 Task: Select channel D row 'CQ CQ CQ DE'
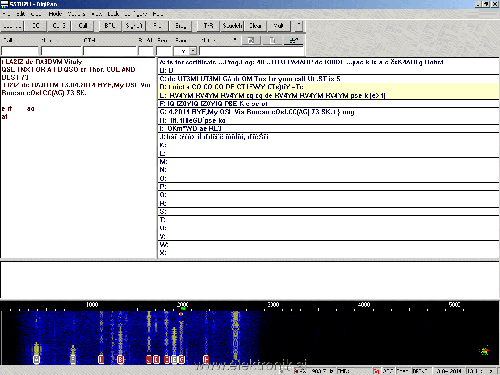tap(328, 87)
